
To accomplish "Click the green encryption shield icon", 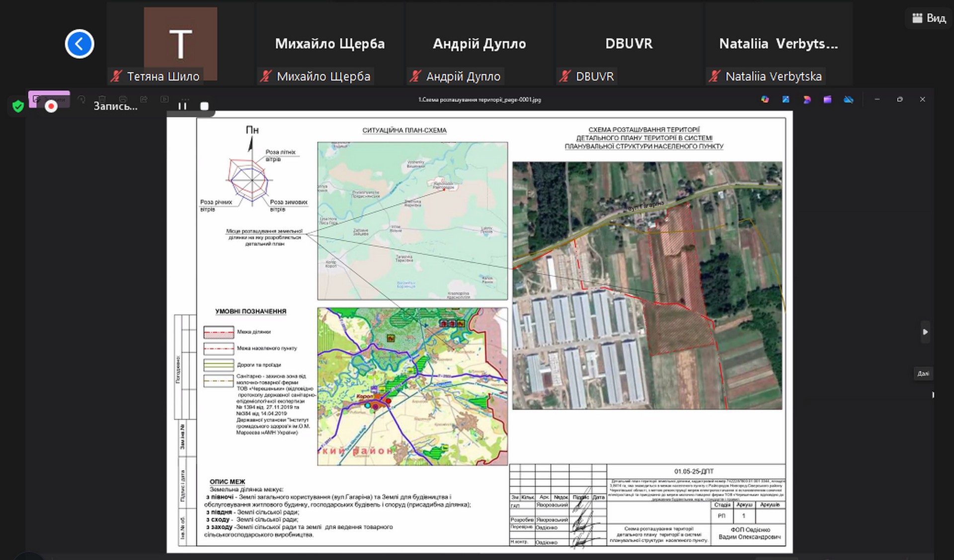I will tap(18, 106).
